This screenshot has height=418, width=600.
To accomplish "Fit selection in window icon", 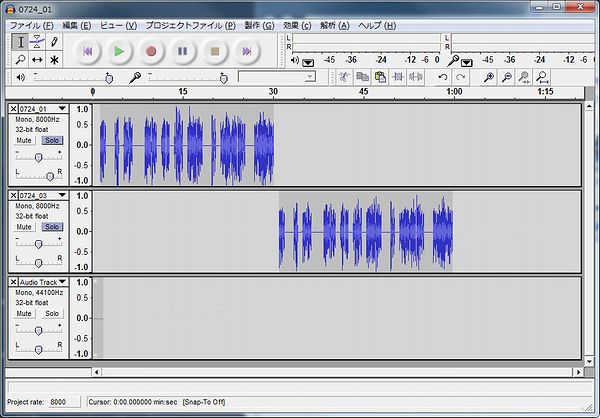I will (524, 77).
